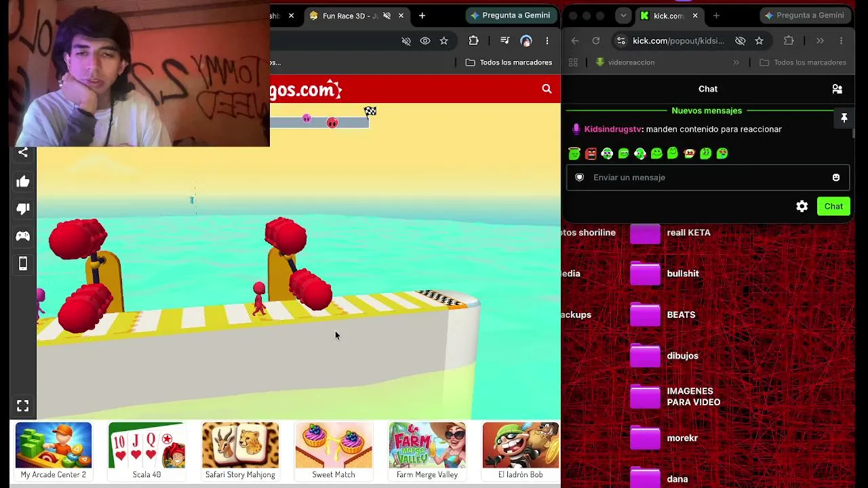Close the Fun Race 3D tab

click(x=401, y=16)
